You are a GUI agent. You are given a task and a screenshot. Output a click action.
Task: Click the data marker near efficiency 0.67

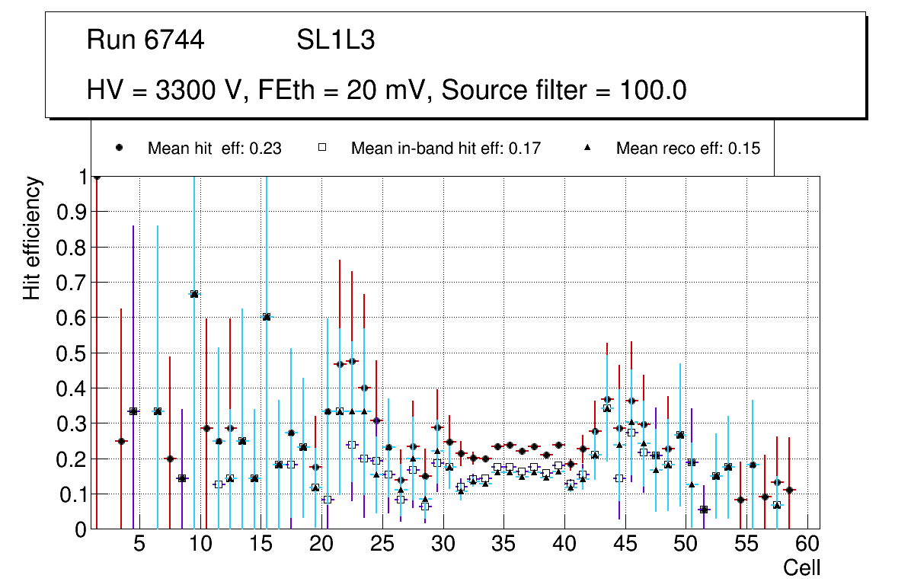(x=194, y=294)
